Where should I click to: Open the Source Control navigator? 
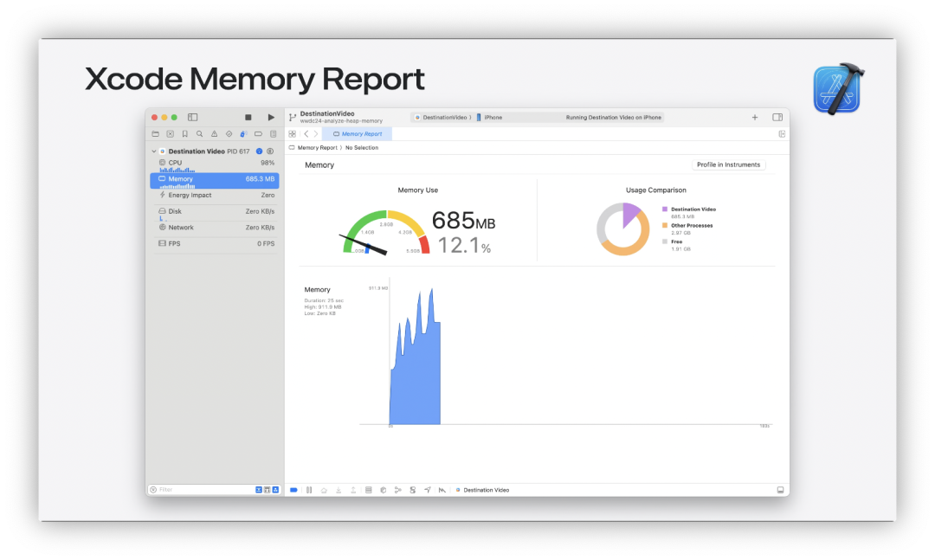click(x=171, y=134)
